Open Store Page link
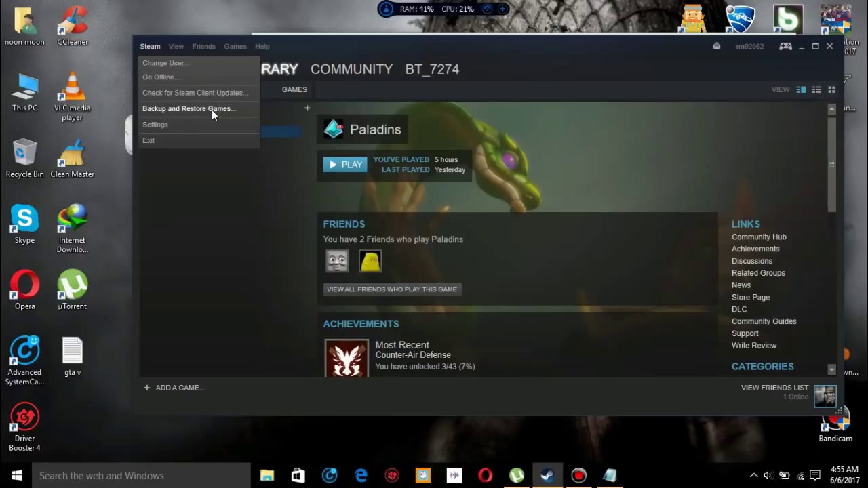 click(751, 297)
